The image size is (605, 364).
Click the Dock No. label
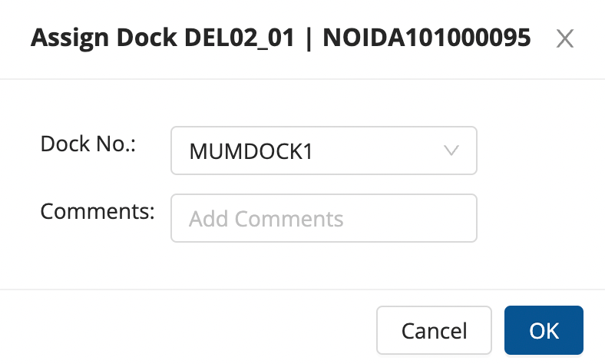coord(88,144)
